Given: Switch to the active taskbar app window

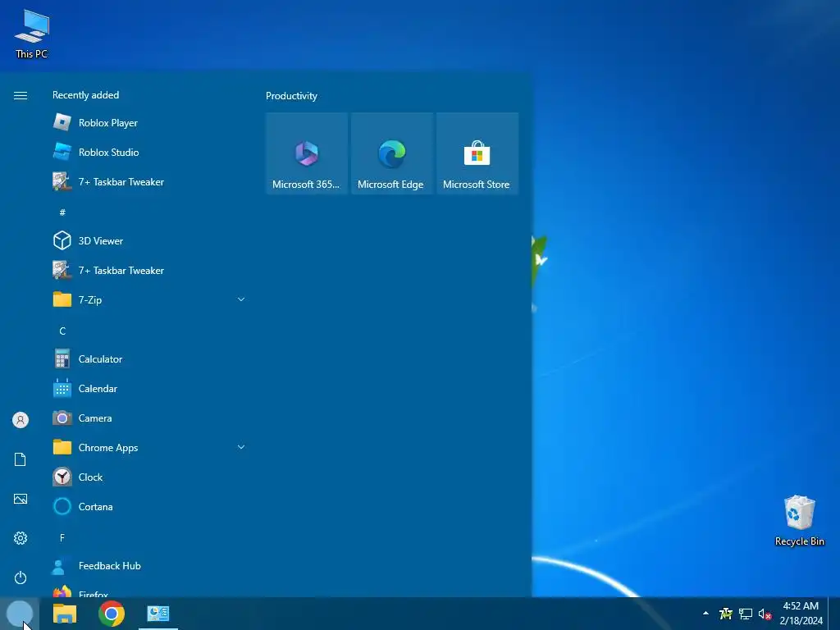Looking at the screenshot, I should click(158, 614).
